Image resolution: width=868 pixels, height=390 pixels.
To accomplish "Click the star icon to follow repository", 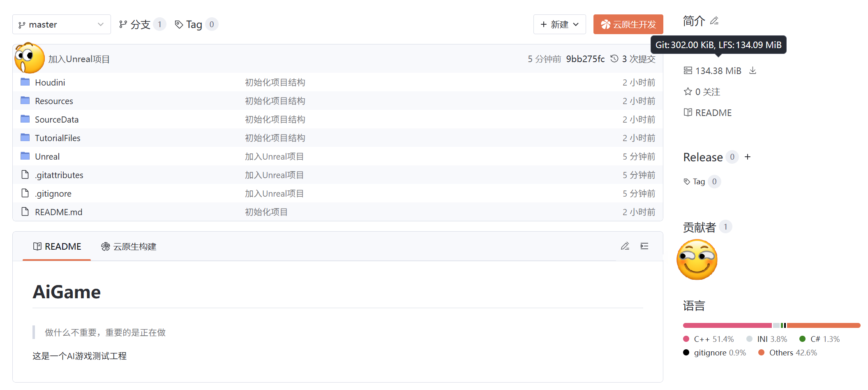I will [688, 92].
